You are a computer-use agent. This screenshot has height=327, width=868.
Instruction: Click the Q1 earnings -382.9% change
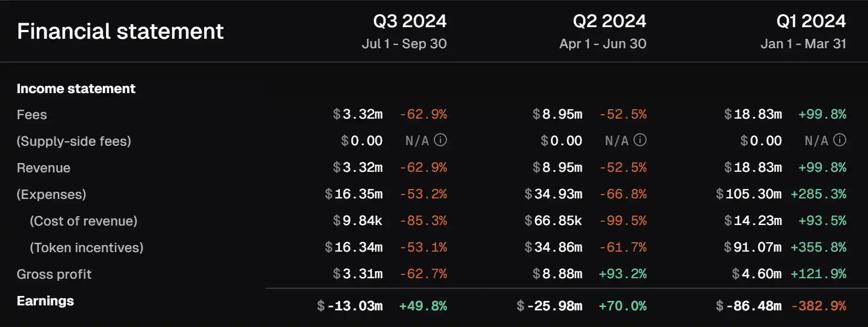pyautogui.click(x=818, y=306)
